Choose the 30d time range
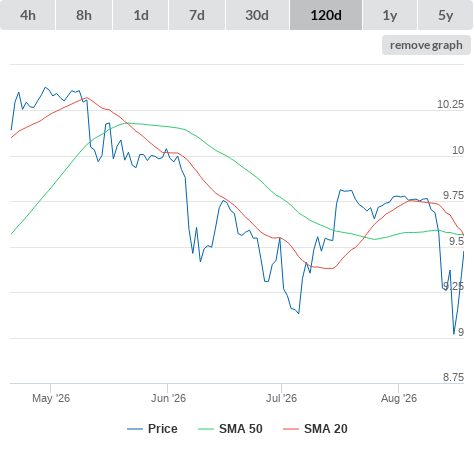Viewport: 474px width, 455px height. pos(257,15)
